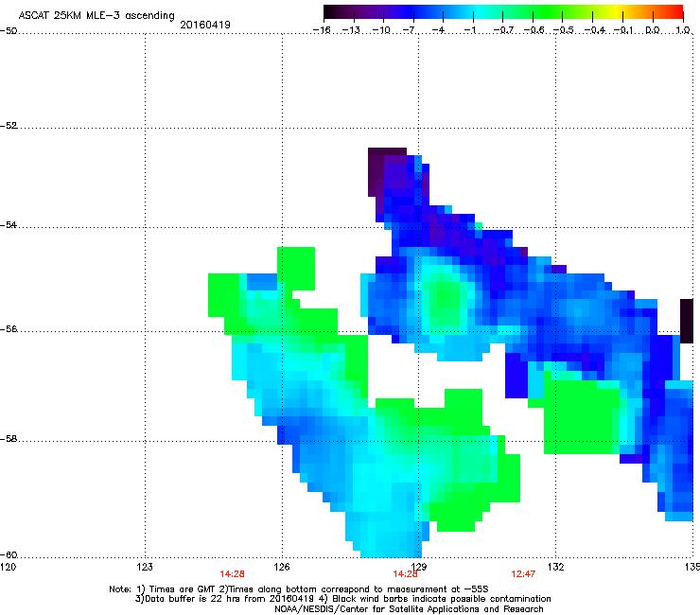Click the -10 color scale label

(381, 30)
